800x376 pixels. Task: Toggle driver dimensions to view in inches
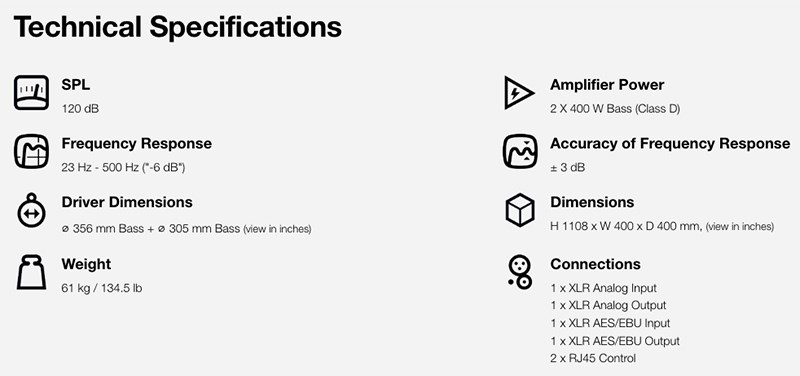[277, 229]
